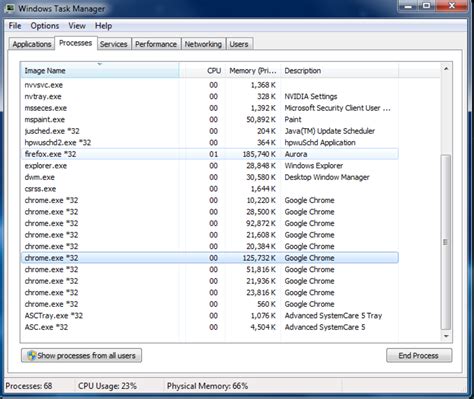This screenshot has height=399, width=474.
Task: Sort by Description column header
Action: (x=339, y=70)
